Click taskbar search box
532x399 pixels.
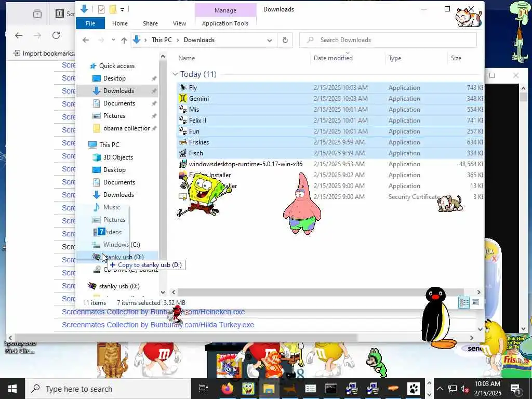[x=108, y=389]
